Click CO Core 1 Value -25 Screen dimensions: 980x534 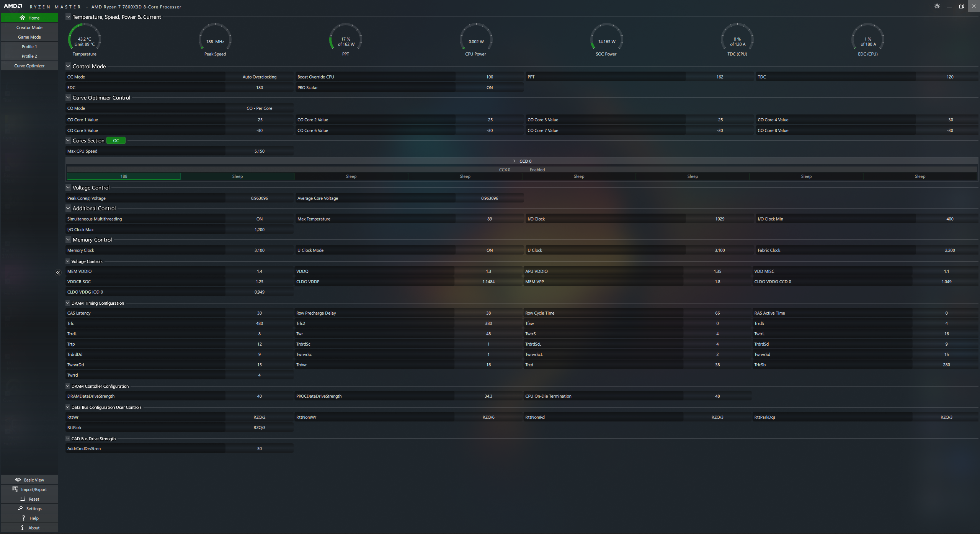260,120
